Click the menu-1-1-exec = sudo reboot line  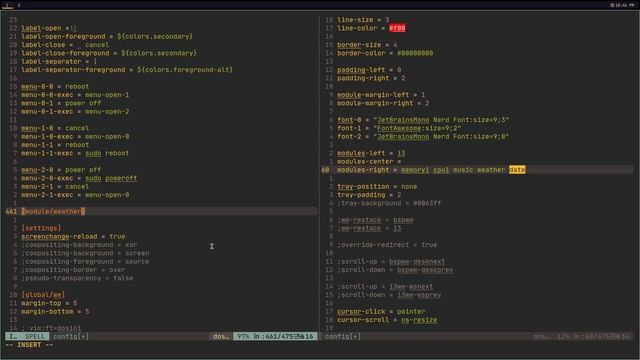(75, 153)
